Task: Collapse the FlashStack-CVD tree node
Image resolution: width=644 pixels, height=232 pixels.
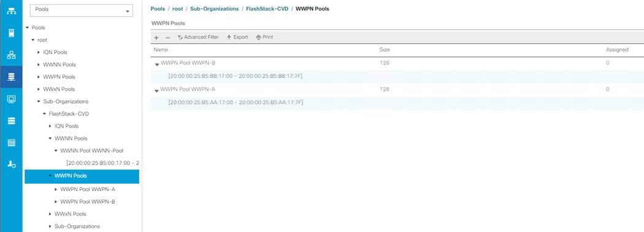Action: [x=44, y=113]
